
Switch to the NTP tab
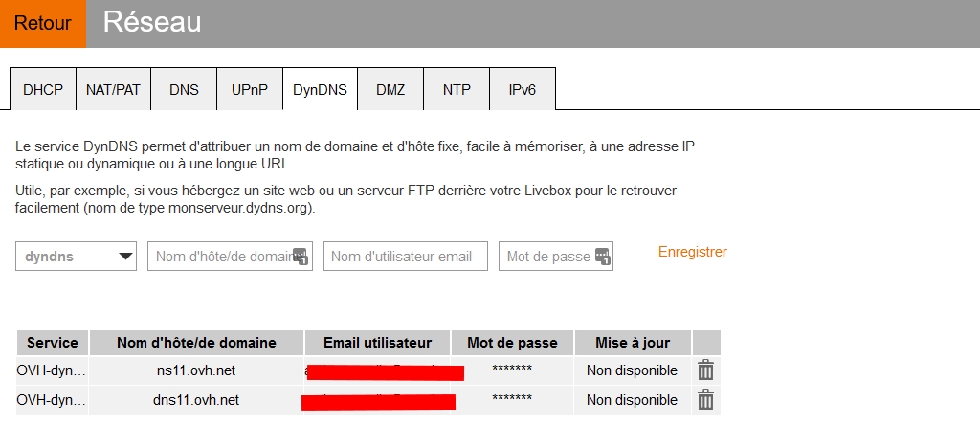(457, 90)
